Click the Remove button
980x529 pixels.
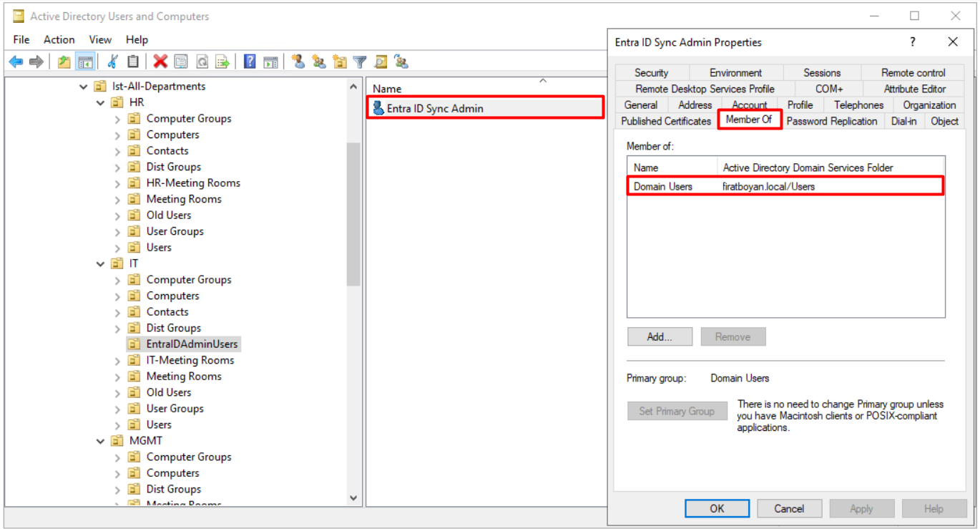tap(732, 336)
